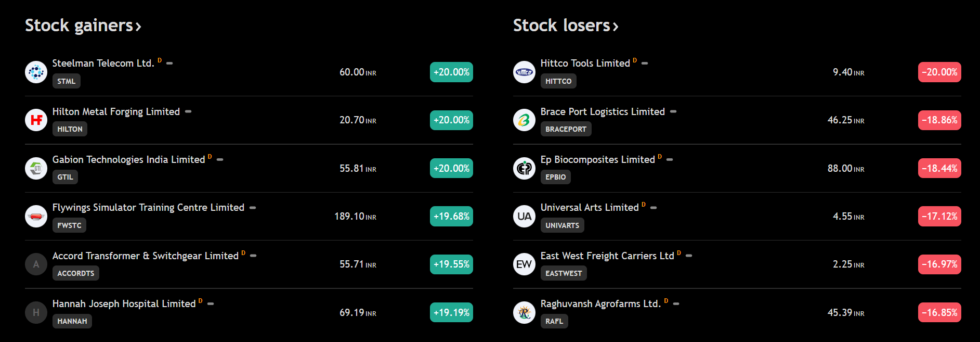Click the HANNAH ticker tag
The height and width of the screenshot is (342, 980).
tap(72, 321)
